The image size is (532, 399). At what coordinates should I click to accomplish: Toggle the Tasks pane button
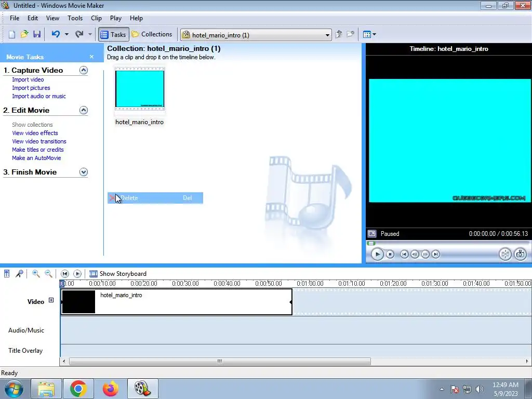[114, 35]
